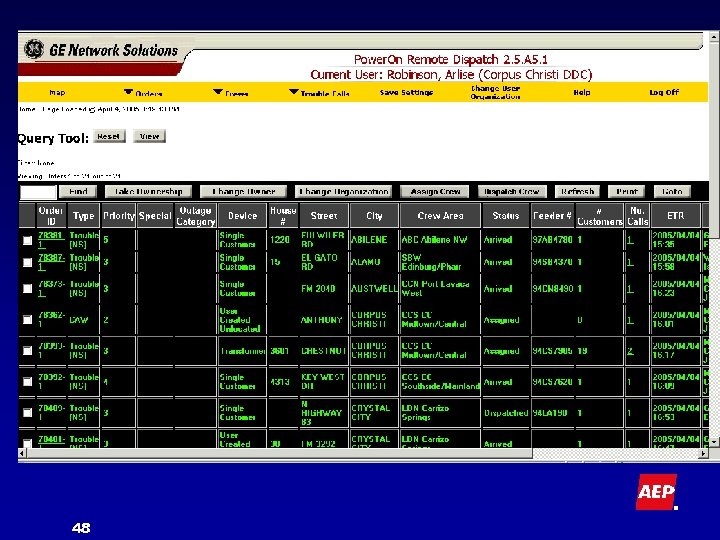Click the Change Owner button
This screenshot has width=720, height=540.
(243, 191)
